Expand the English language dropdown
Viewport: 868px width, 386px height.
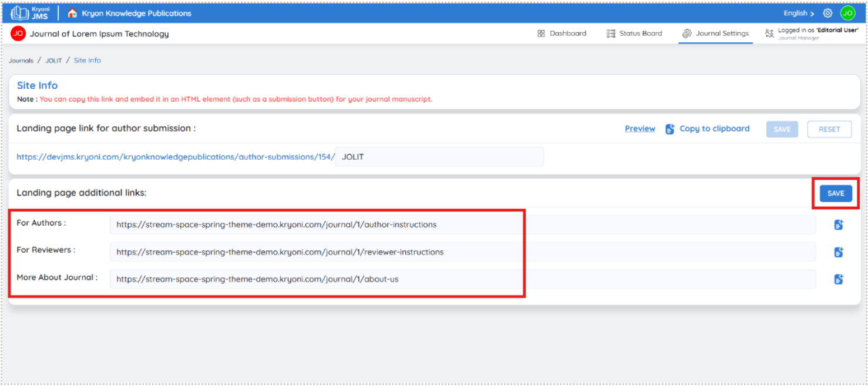(799, 13)
